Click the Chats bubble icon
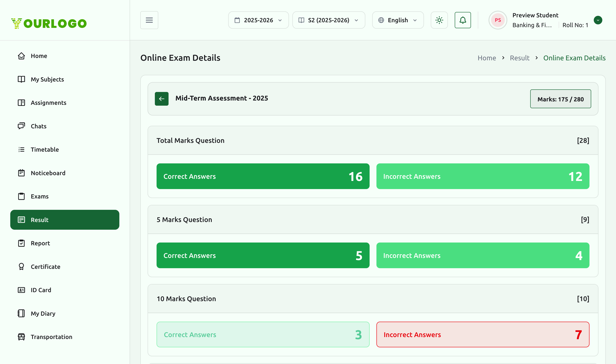 [x=21, y=126]
